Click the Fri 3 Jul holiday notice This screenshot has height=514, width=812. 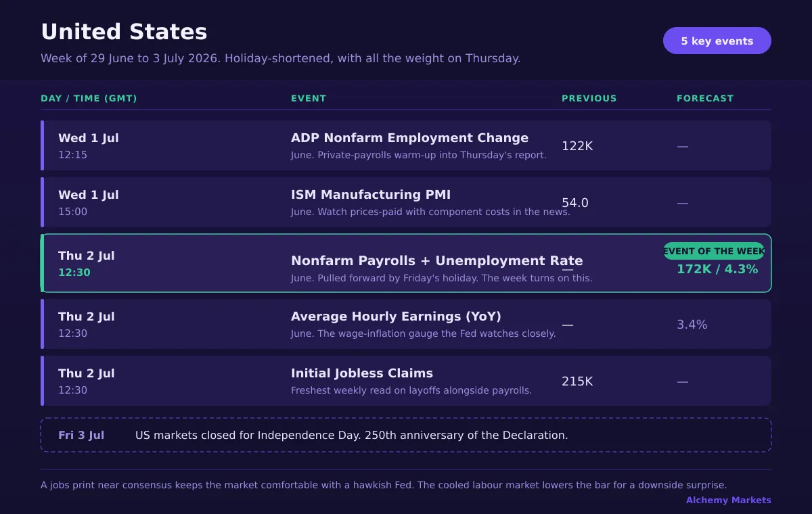pyautogui.click(x=406, y=435)
